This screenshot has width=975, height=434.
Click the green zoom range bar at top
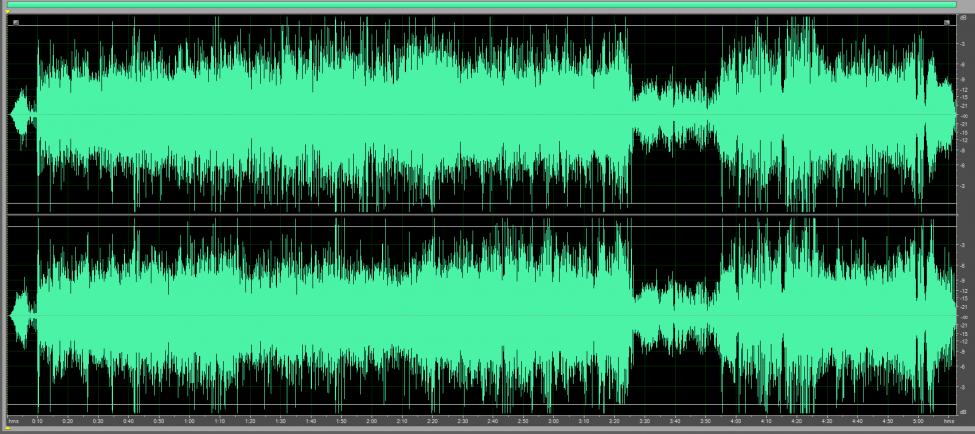coord(481,5)
